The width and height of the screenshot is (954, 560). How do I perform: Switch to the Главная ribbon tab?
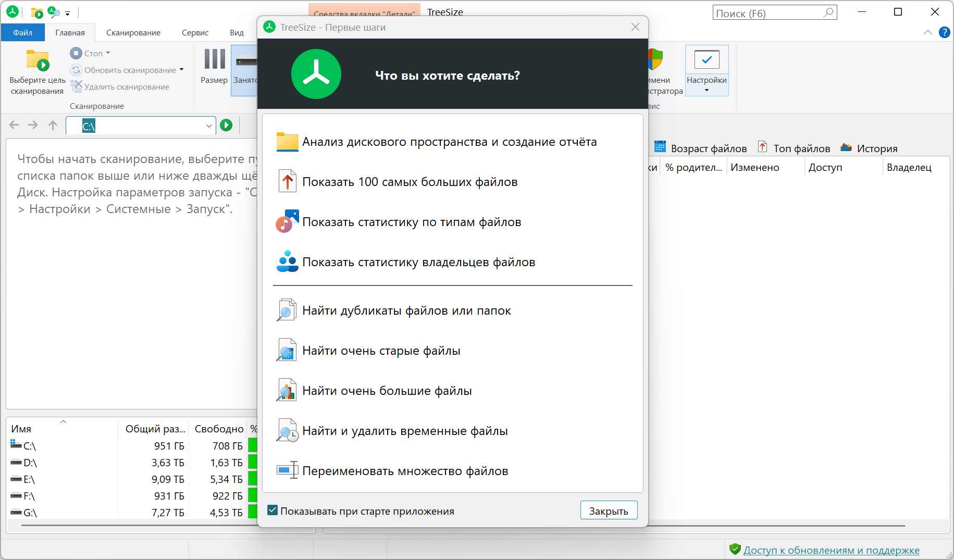(x=70, y=32)
